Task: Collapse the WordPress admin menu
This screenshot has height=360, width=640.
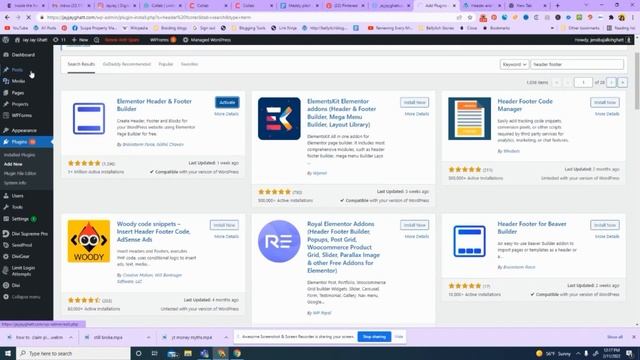Action: [x=26, y=297]
